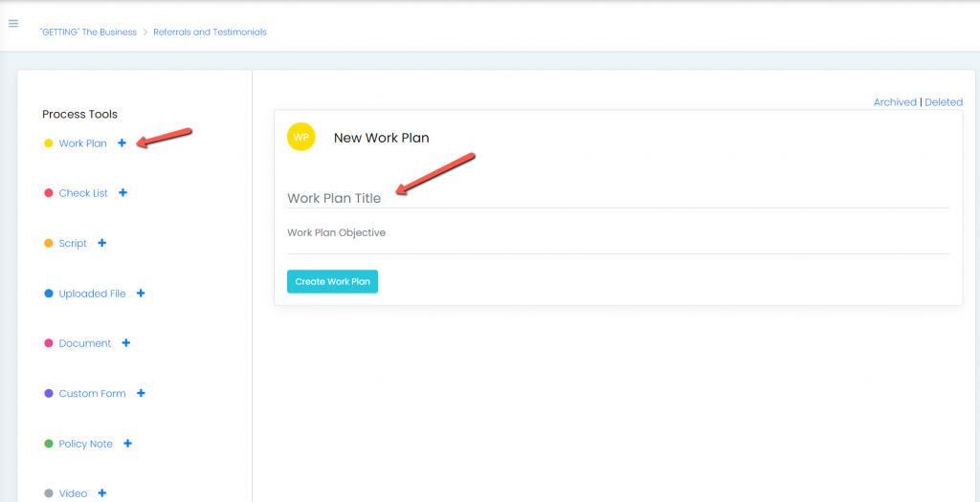
Task: Open the hamburger menu icon
Action: pos(13,24)
